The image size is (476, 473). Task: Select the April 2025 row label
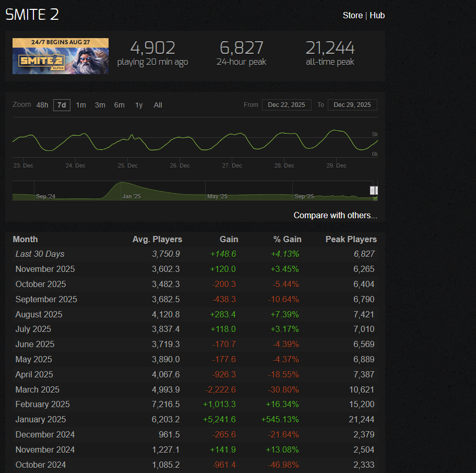click(34, 374)
